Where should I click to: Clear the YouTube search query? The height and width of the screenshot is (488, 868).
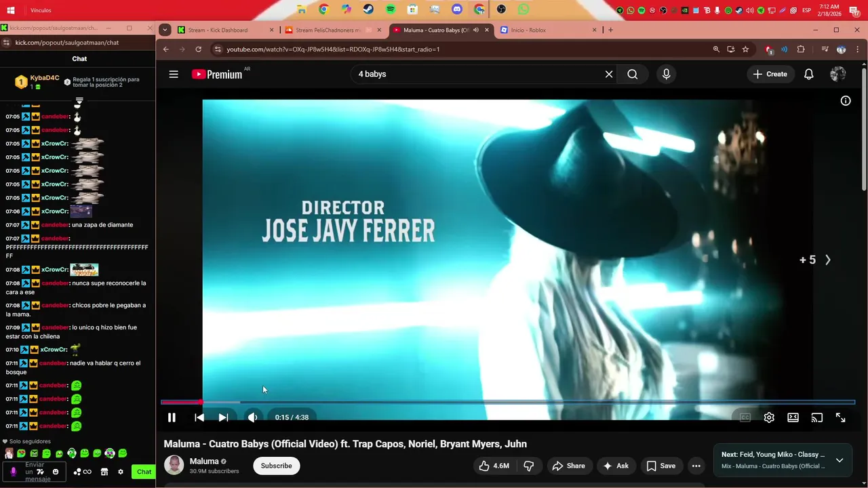pyautogui.click(x=609, y=74)
